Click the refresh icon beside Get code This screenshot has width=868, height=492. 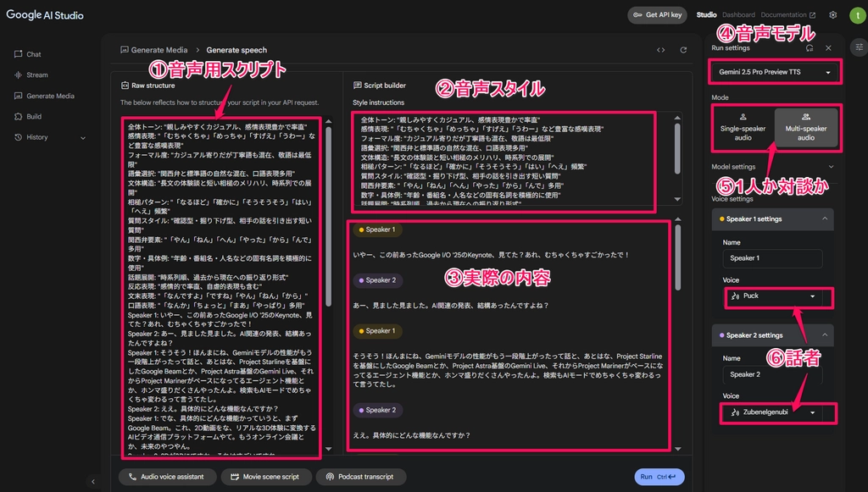tap(683, 50)
